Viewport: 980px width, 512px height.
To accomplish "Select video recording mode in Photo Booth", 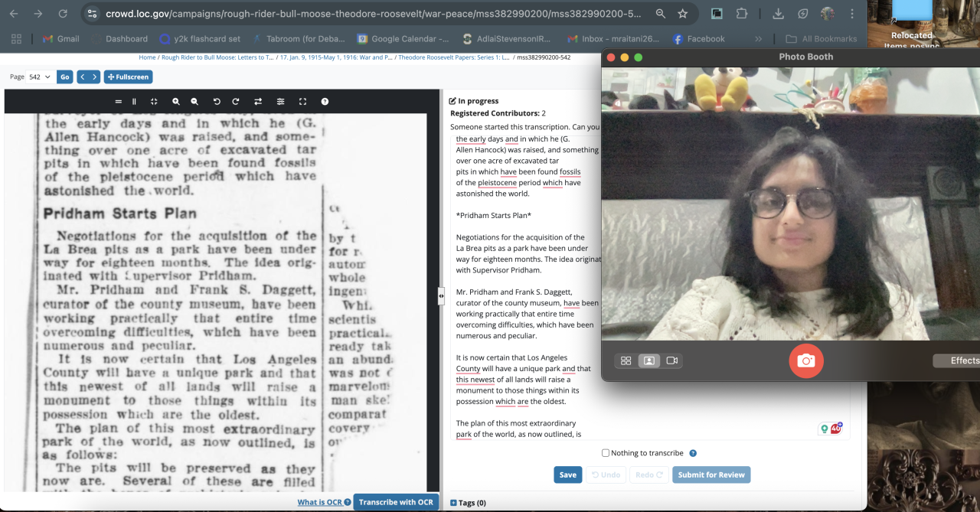I will pyautogui.click(x=672, y=360).
